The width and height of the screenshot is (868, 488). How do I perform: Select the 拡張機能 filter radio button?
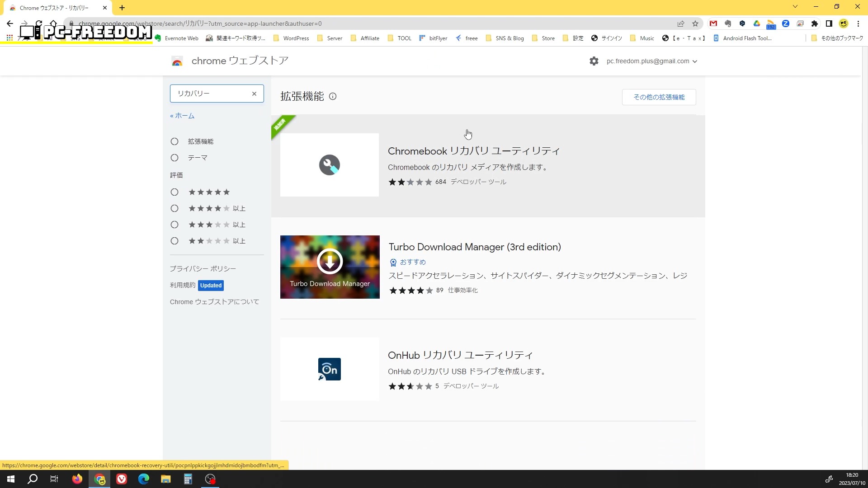[x=175, y=141]
